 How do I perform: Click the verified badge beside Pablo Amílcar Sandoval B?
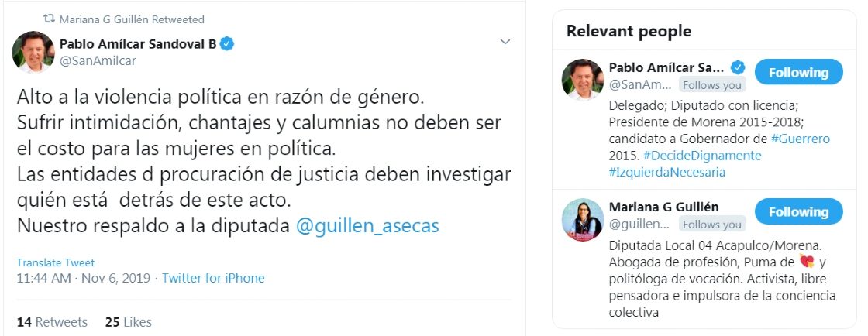click(x=226, y=44)
